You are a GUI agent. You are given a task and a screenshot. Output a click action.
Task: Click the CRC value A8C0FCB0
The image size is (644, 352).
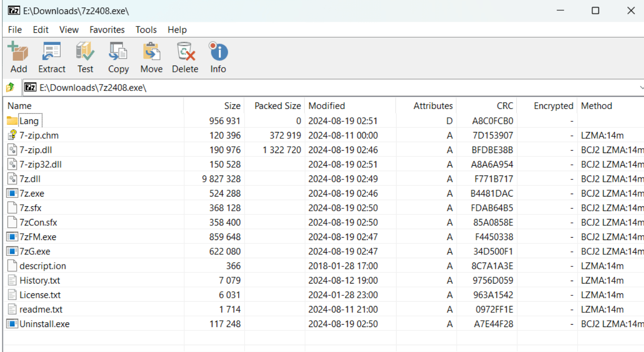pyautogui.click(x=492, y=121)
